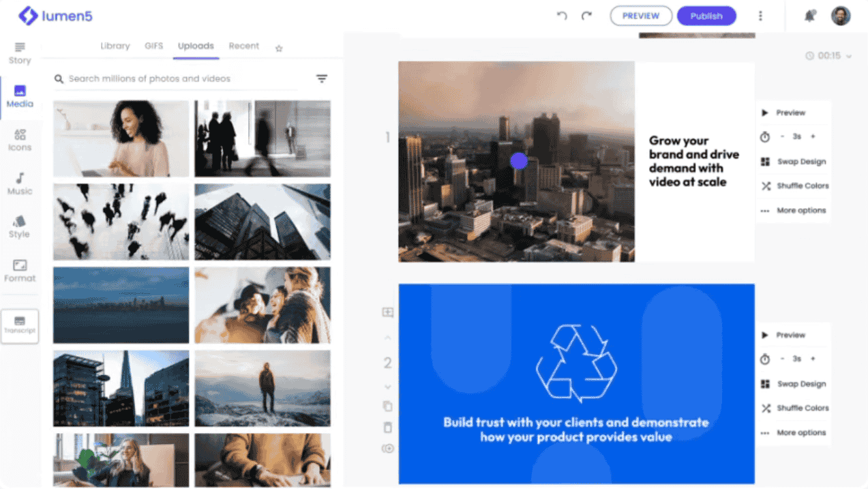
Task: Open the Format panel
Action: pyautogui.click(x=19, y=271)
